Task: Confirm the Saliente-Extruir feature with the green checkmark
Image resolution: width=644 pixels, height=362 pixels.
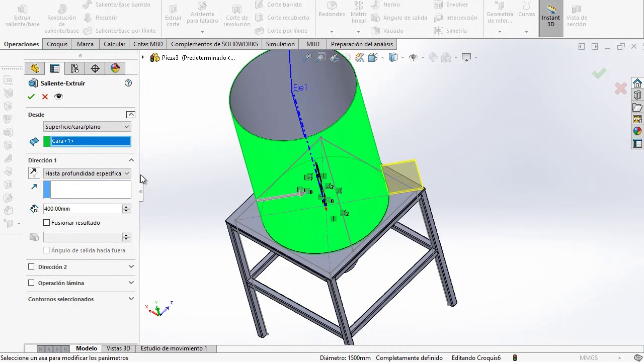Action: tap(31, 97)
